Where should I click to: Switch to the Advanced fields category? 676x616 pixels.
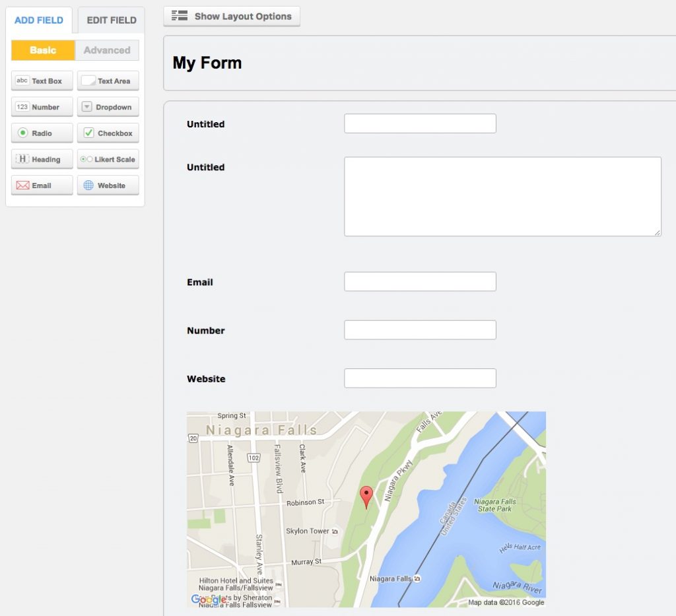pos(108,50)
